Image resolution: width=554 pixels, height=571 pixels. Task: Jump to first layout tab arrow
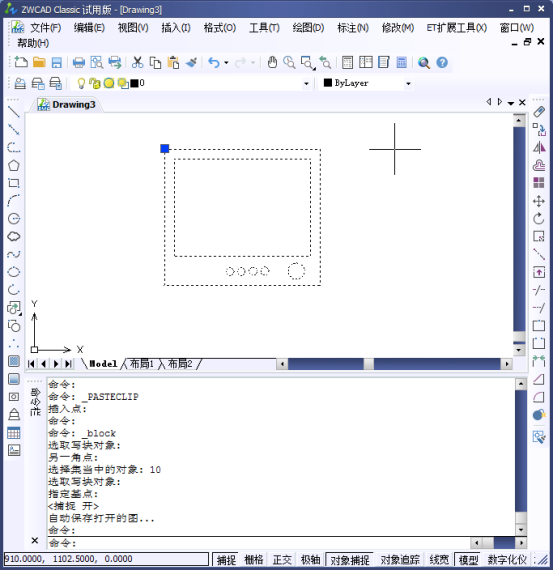point(32,364)
